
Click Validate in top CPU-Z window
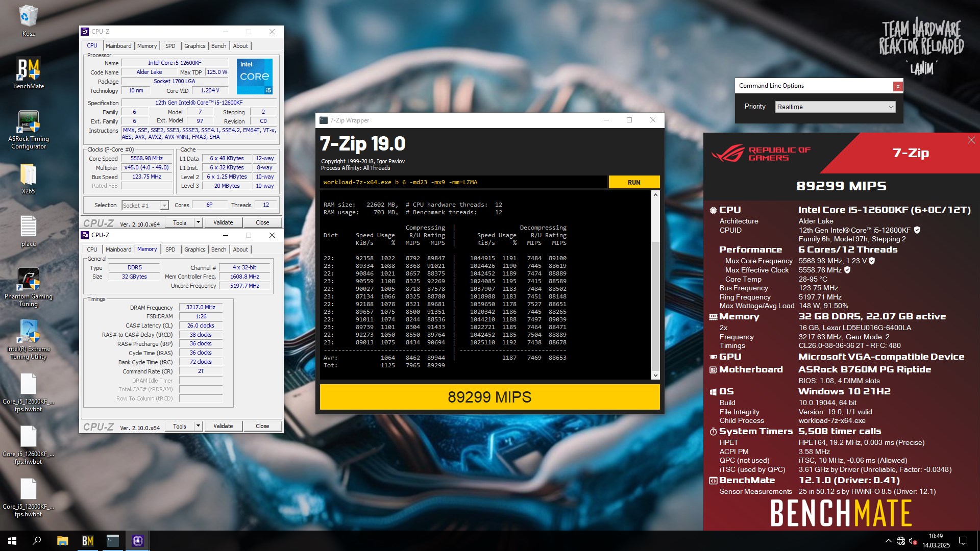coord(223,222)
